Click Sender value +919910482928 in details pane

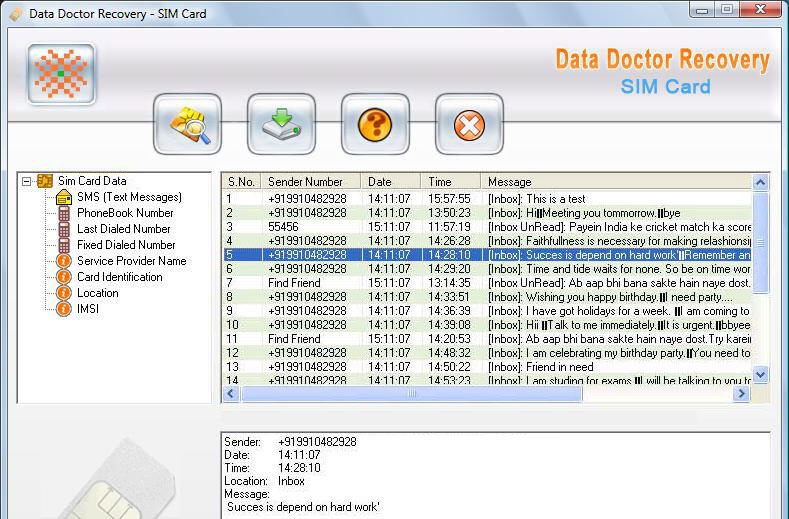(317, 442)
